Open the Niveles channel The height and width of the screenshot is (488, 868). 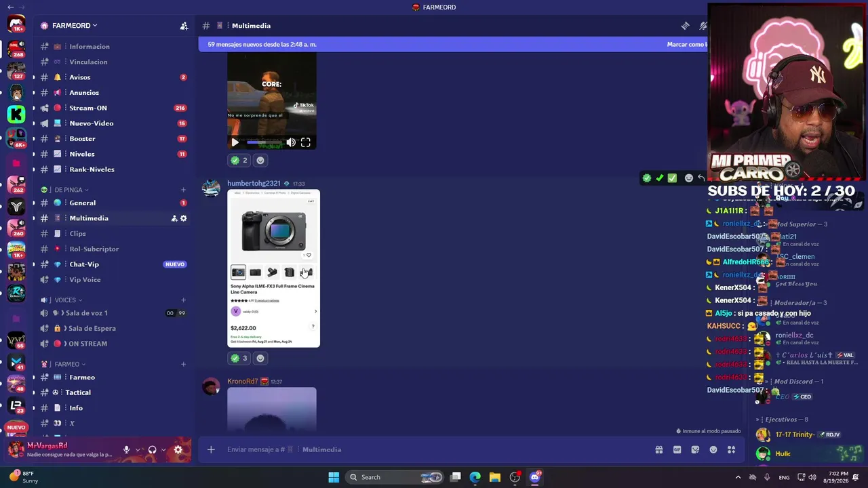click(x=113, y=154)
